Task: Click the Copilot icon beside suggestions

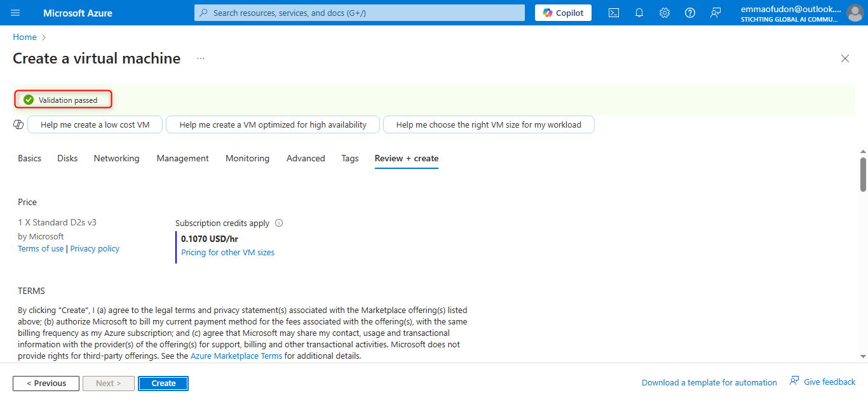Action: [18, 124]
